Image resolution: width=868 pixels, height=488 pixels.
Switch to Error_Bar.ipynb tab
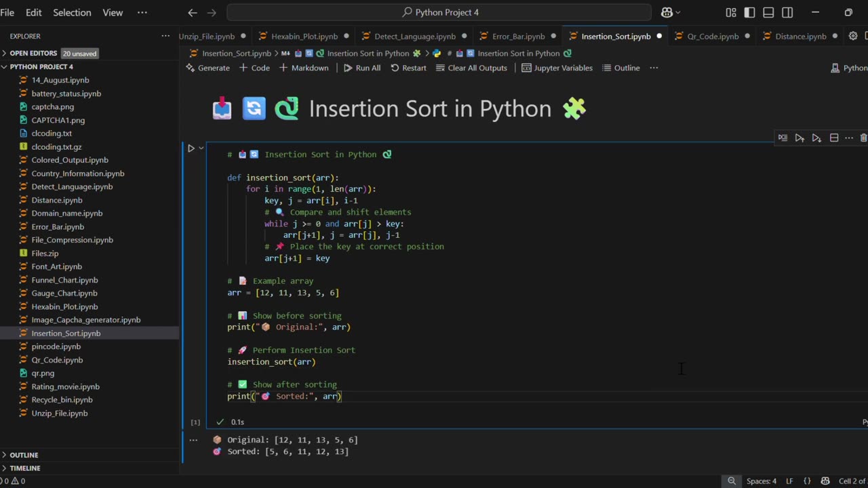518,36
